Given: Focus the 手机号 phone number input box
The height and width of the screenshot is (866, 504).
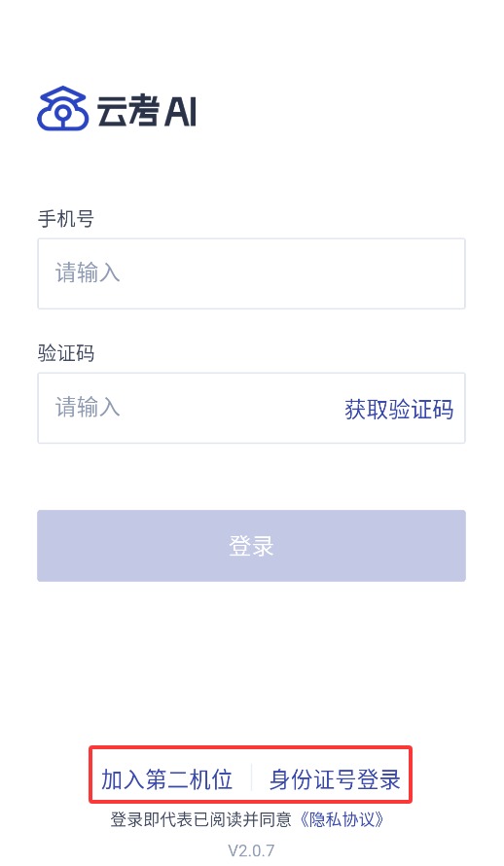Looking at the screenshot, I should click(x=251, y=273).
